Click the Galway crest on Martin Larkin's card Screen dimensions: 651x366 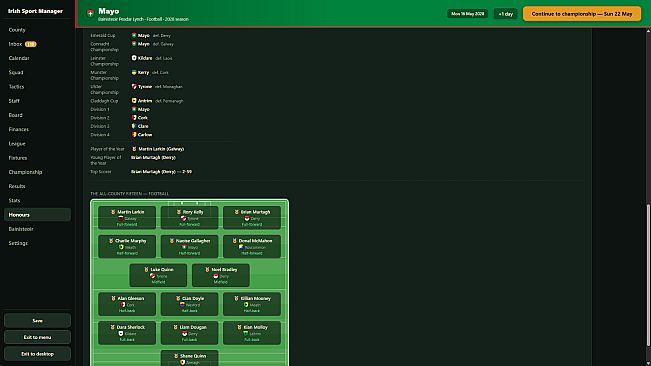coord(120,218)
